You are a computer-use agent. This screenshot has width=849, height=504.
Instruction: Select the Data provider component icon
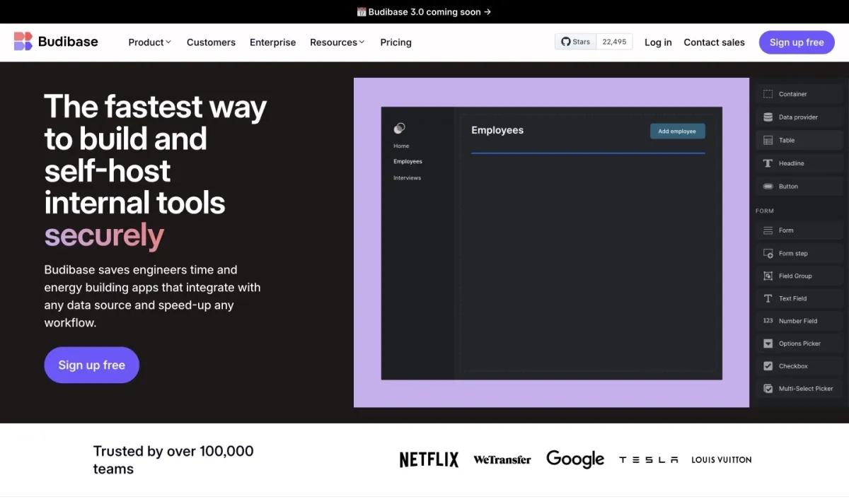click(768, 117)
